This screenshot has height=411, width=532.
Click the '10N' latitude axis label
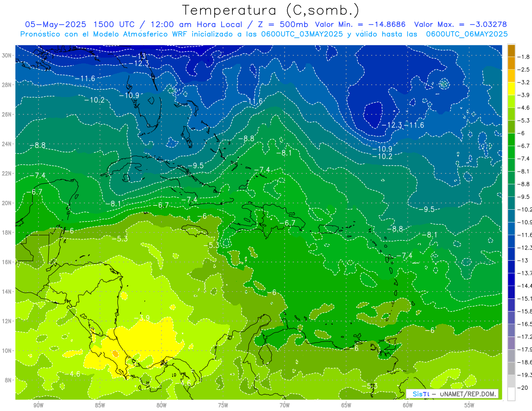(x=7, y=350)
